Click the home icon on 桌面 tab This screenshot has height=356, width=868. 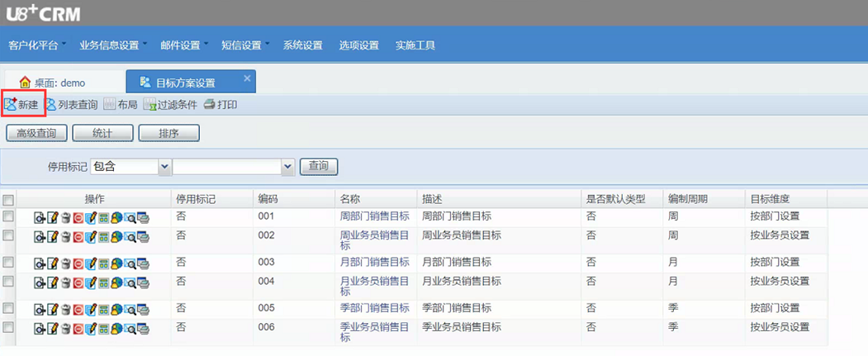(25, 83)
